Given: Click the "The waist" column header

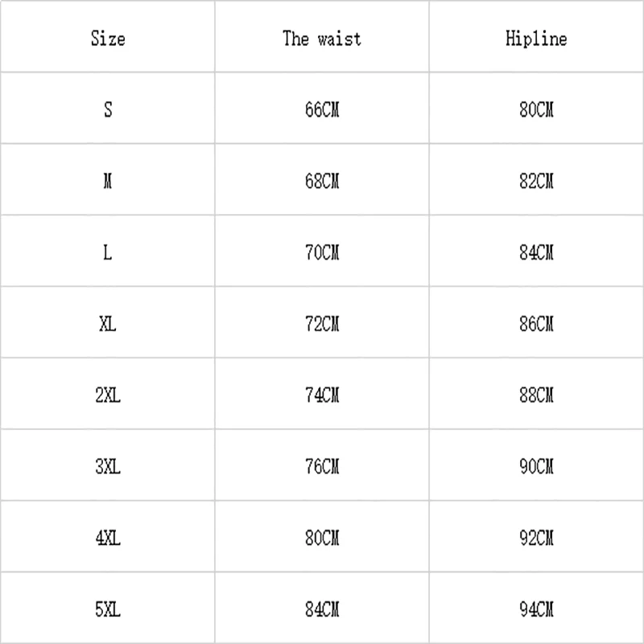Looking at the screenshot, I should coord(321,39).
